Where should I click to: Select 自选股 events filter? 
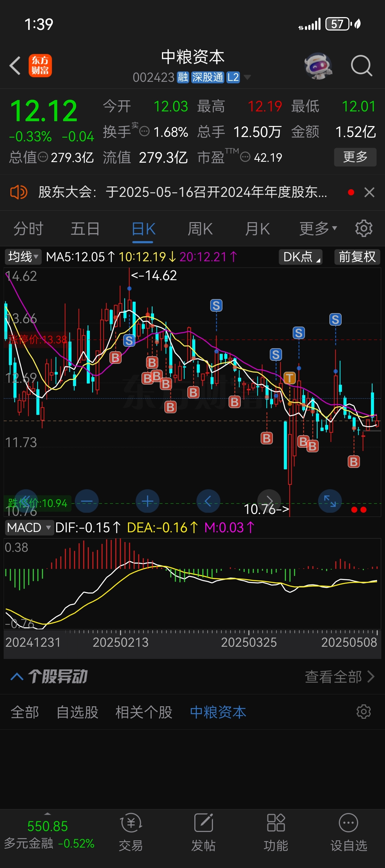pos(77,712)
